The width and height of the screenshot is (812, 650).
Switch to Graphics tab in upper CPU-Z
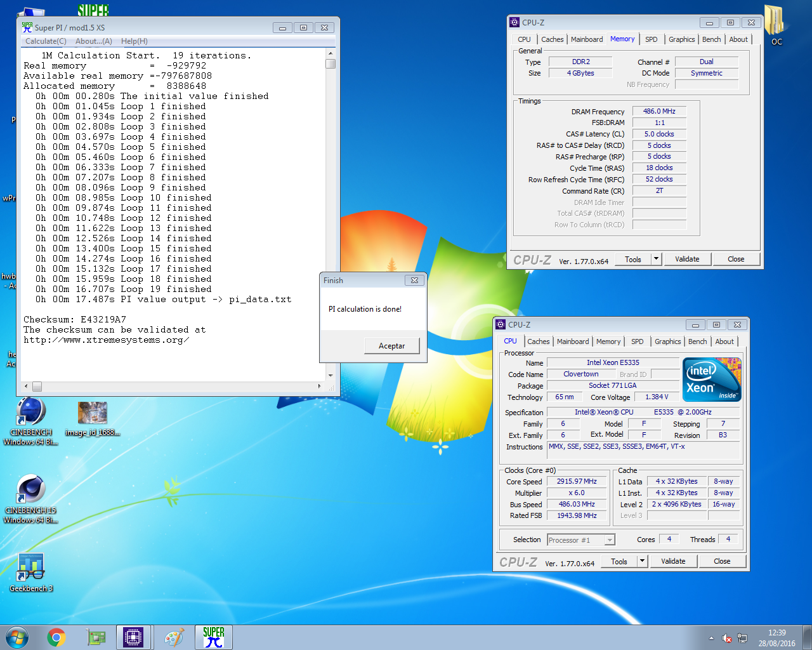pyautogui.click(x=682, y=39)
